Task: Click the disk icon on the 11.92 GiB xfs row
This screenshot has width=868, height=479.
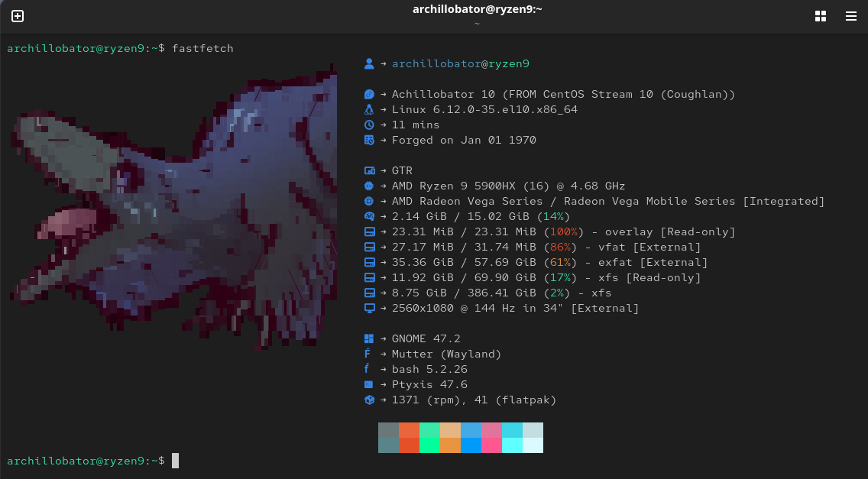Action: click(x=369, y=277)
